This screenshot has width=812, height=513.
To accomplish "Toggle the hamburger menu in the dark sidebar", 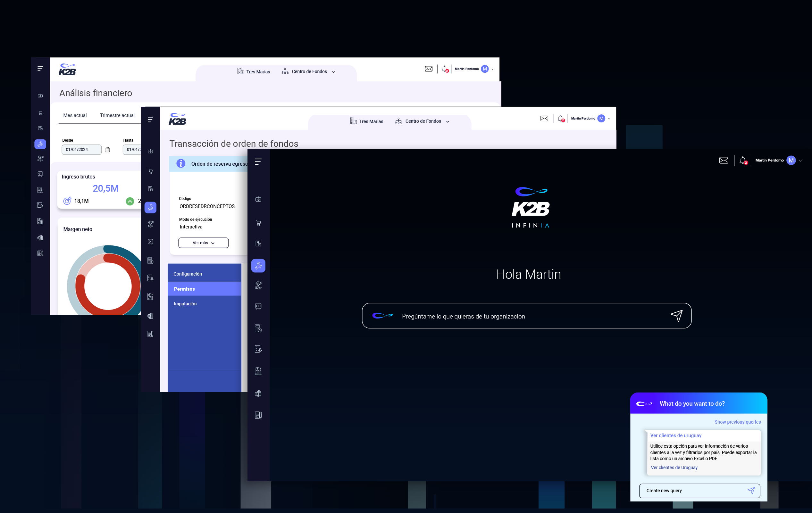I will coord(258,162).
